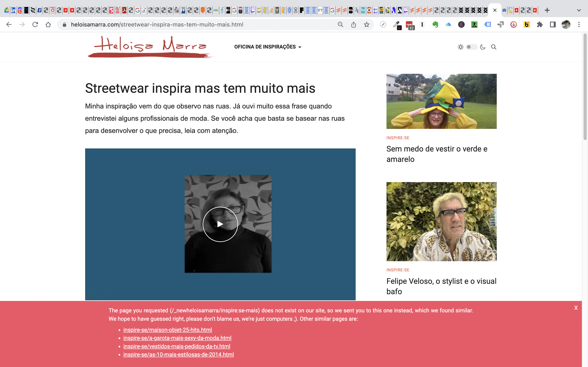Open the Chrome extensions puzzle menu
This screenshot has height=367, width=588.
[540, 24]
